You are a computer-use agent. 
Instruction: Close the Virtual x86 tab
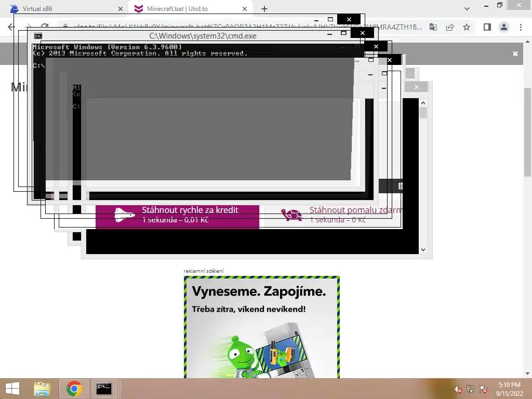(x=120, y=9)
